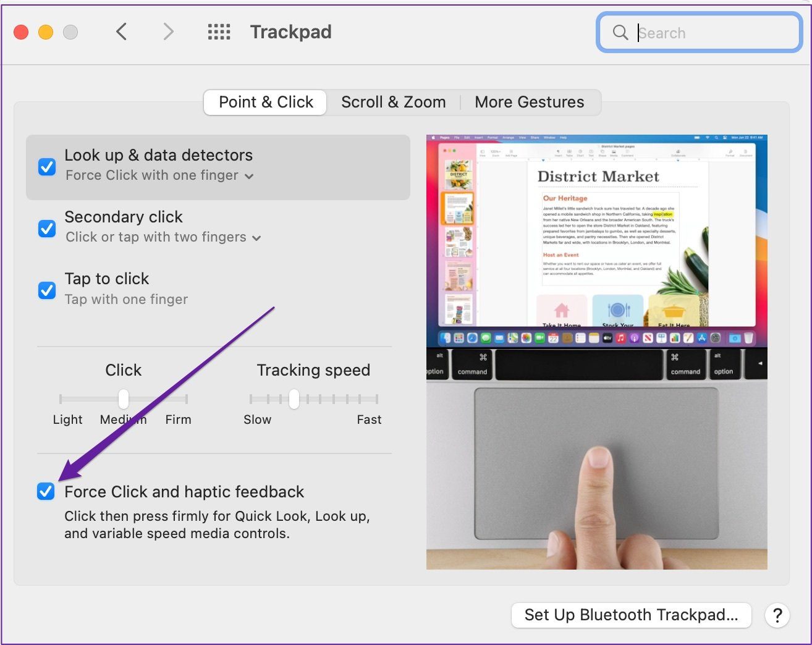Click in the Search field
This screenshot has height=645, width=812.
(x=699, y=33)
